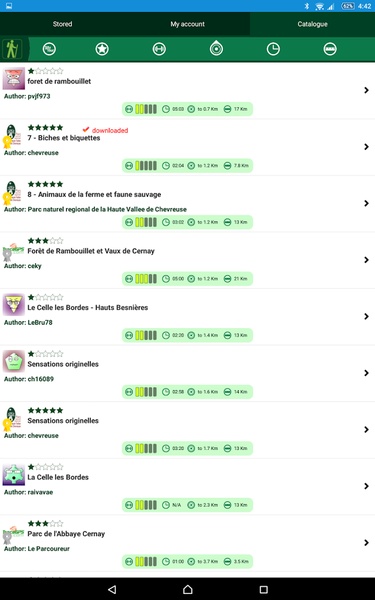Tap Android back navigation button
The width and height of the screenshot is (375, 600).
point(112,589)
